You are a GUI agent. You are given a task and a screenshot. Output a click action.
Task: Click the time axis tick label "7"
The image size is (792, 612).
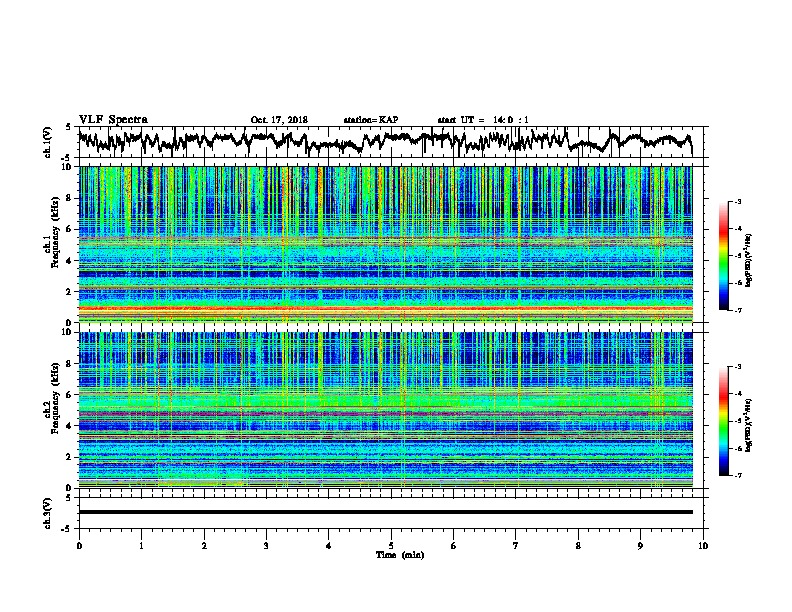(516, 546)
